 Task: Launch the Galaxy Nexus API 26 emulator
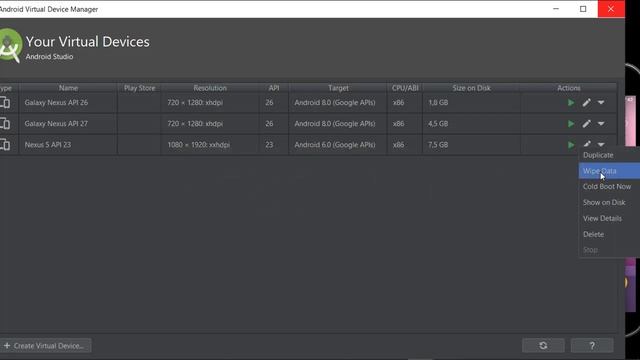click(571, 103)
